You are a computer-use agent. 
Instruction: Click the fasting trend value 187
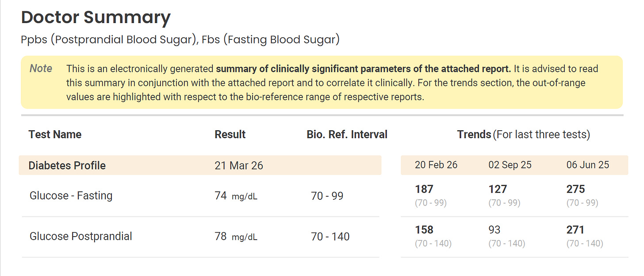pos(424,190)
